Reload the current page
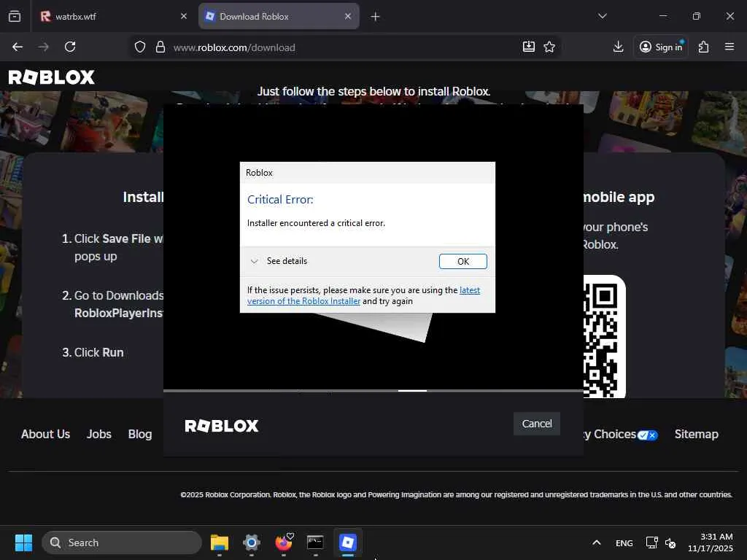Viewport: 747px width, 560px height. pyautogui.click(x=70, y=47)
